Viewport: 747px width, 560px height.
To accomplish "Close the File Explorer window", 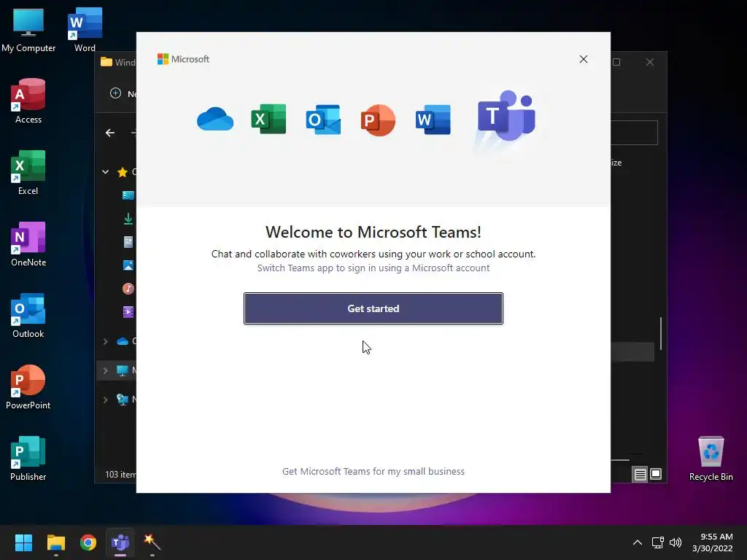I will pos(650,62).
